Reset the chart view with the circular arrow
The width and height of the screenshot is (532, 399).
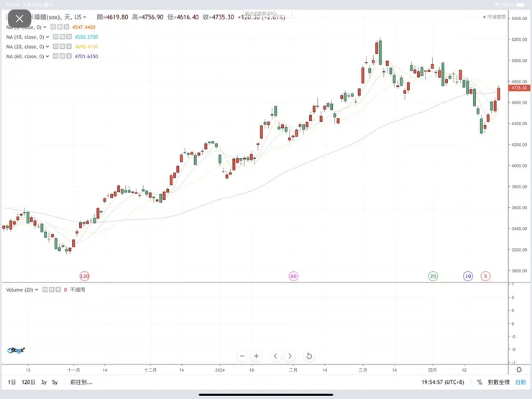(308, 356)
